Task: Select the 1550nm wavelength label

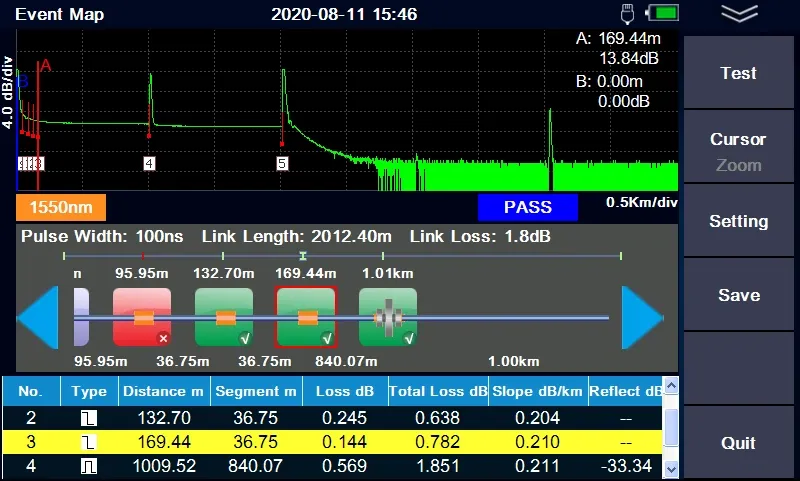Action: (61, 208)
